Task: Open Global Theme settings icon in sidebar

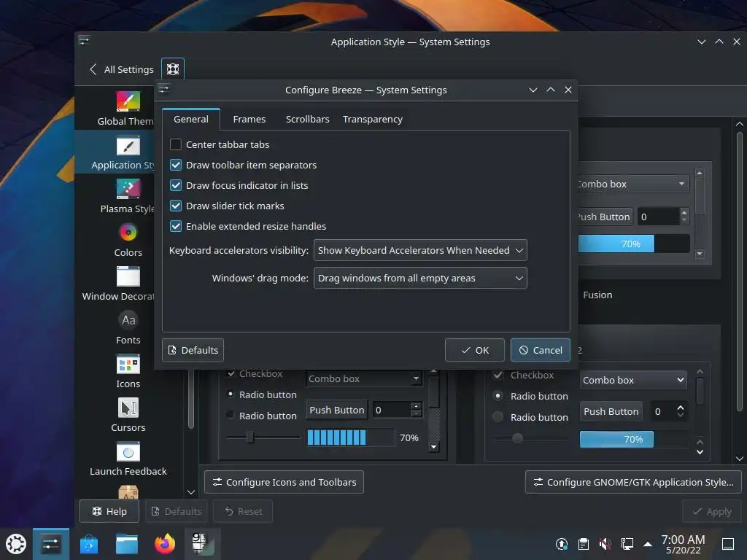Action: coord(128,101)
